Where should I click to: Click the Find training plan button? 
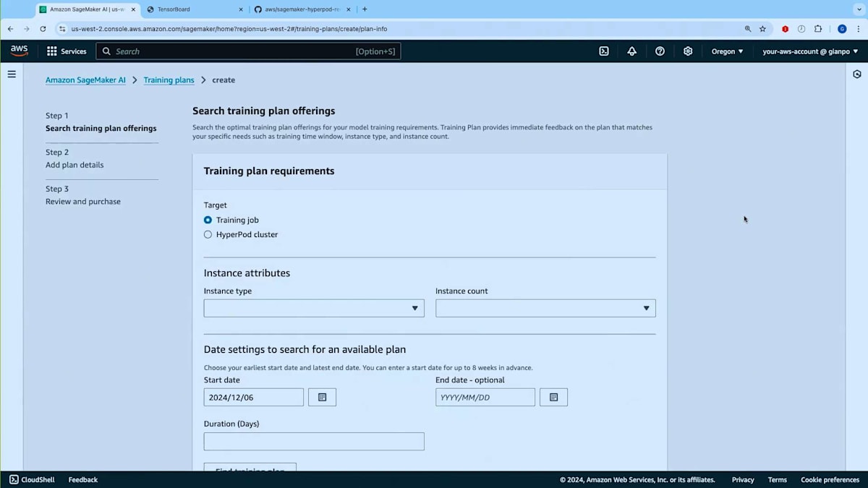[x=250, y=468]
